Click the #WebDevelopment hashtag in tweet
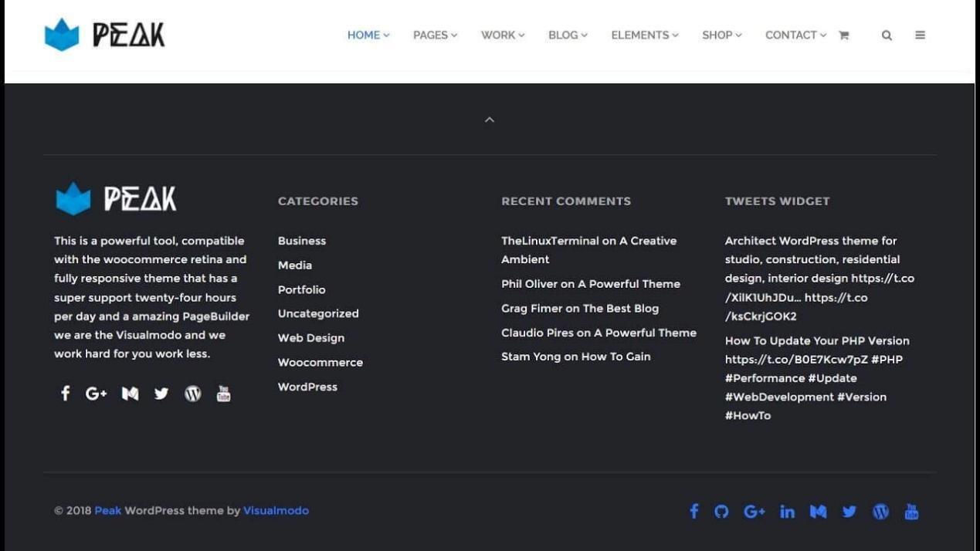 pos(779,397)
